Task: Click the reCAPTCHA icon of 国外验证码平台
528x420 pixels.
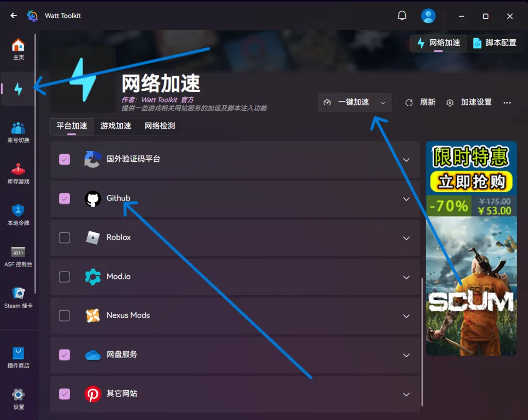Action: [x=93, y=159]
